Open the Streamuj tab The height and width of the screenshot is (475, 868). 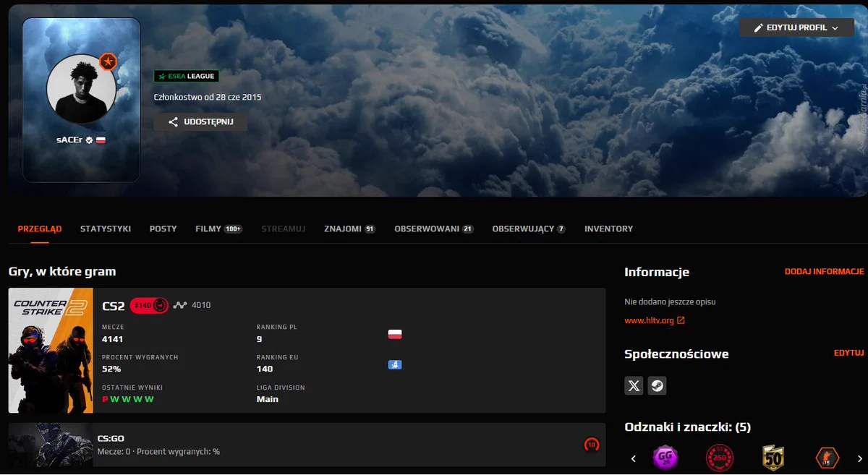(x=284, y=228)
